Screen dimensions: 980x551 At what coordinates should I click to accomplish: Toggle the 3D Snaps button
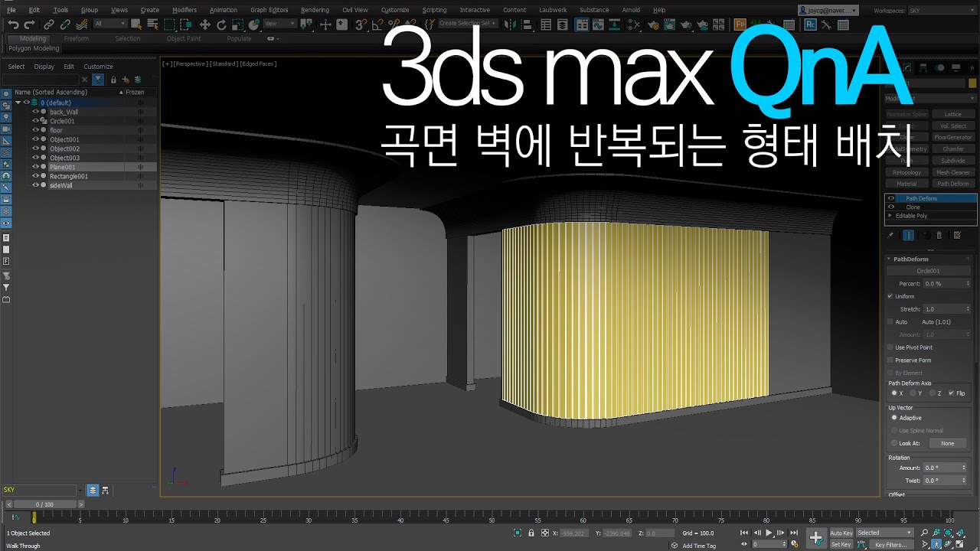pyautogui.click(x=361, y=24)
